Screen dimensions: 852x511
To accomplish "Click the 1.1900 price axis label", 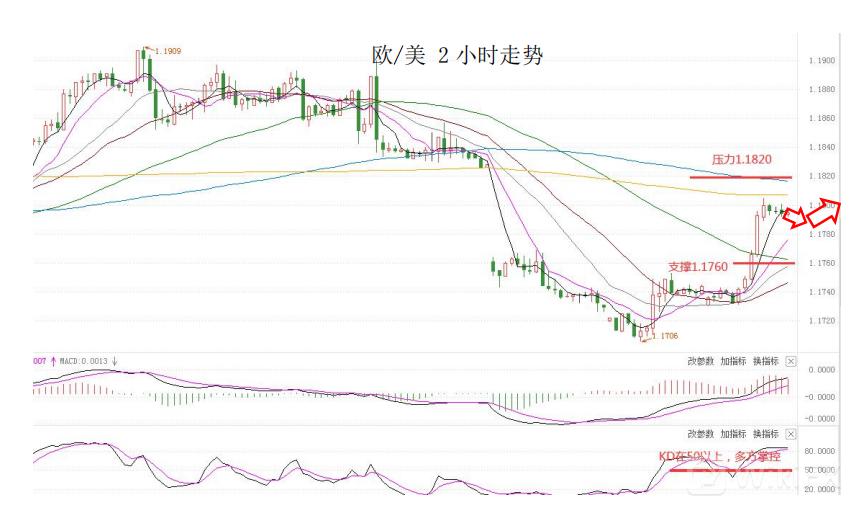I will [822, 61].
